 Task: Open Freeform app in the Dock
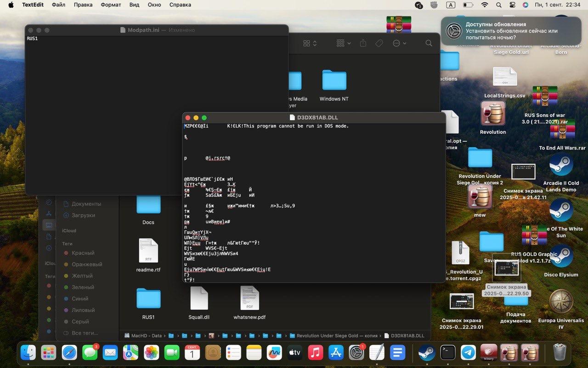click(274, 353)
